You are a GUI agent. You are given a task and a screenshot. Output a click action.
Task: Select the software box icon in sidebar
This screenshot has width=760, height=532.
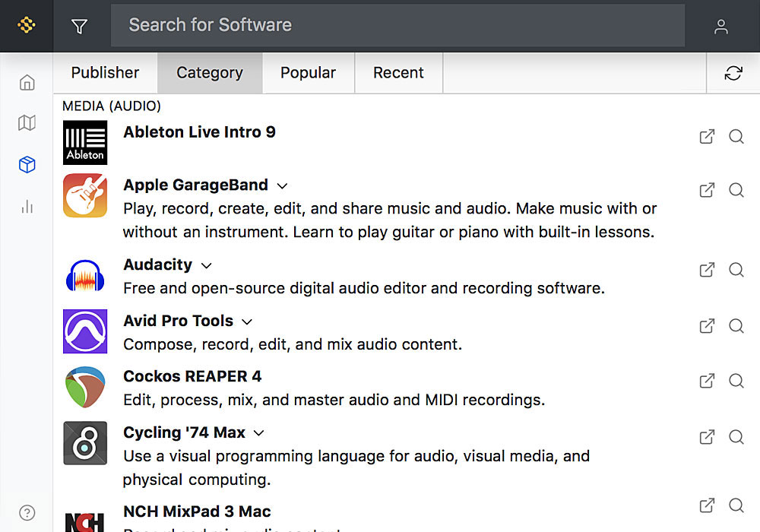[27, 165]
